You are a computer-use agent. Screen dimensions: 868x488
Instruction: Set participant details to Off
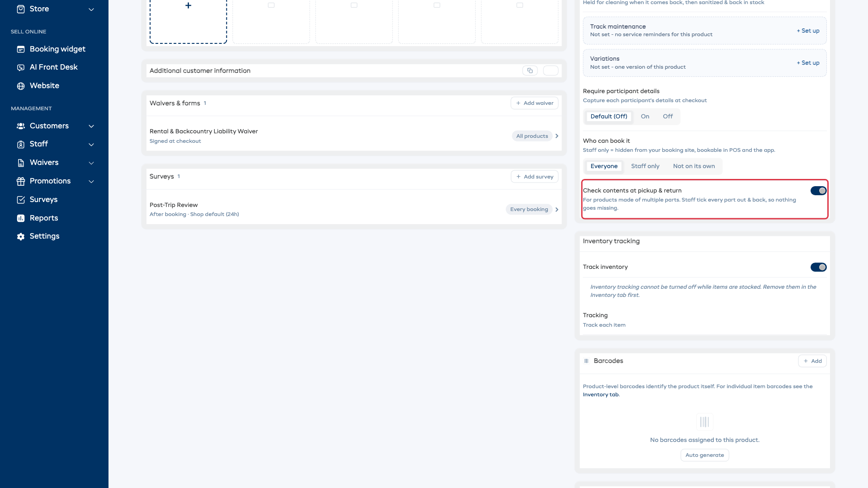668,117
